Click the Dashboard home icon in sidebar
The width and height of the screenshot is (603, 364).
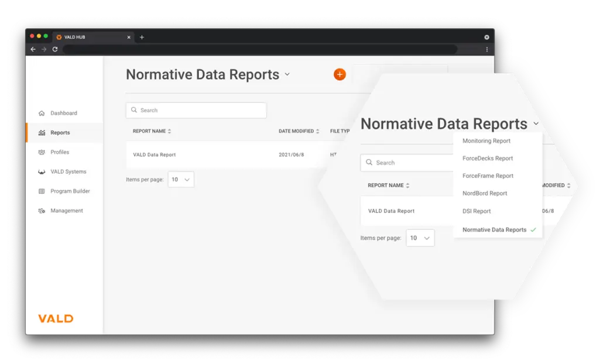point(42,114)
